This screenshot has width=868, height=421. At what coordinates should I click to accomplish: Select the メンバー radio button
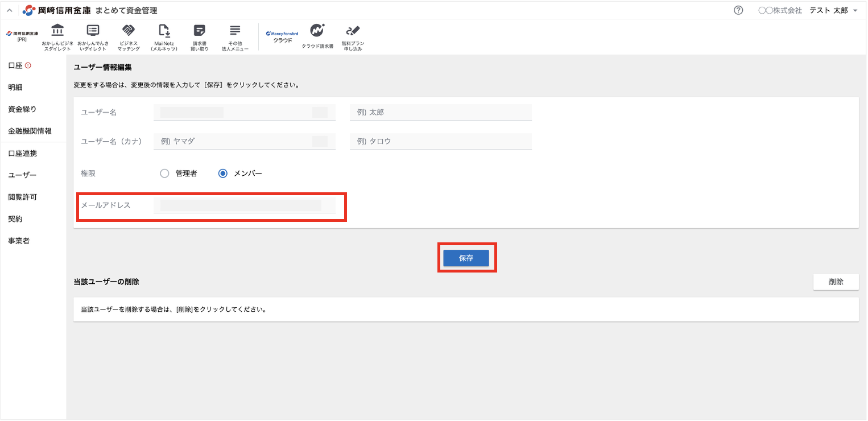(x=223, y=174)
